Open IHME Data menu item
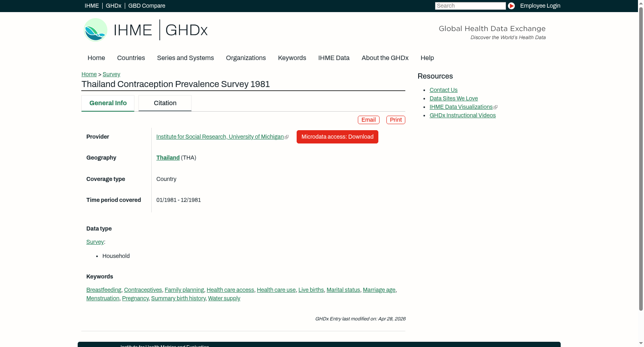The width and height of the screenshot is (644, 347). (x=334, y=58)
